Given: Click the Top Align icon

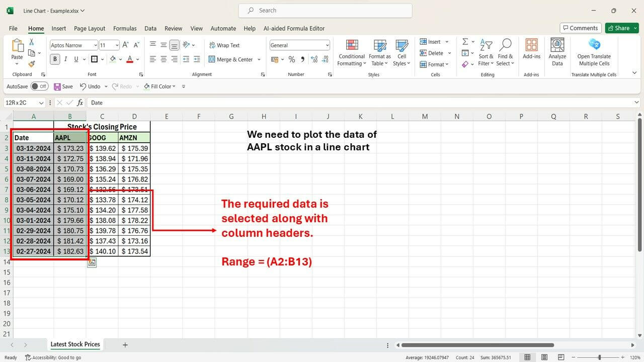Looking at the screenshot, I should click(x=153, y=45).
